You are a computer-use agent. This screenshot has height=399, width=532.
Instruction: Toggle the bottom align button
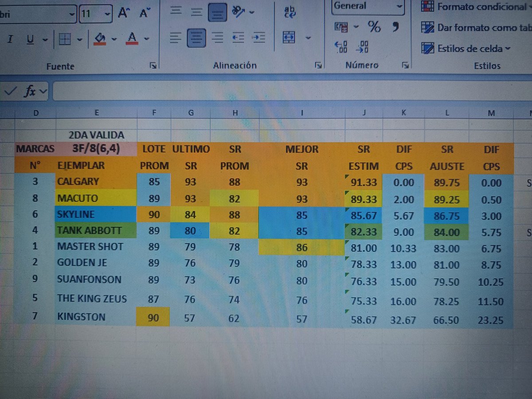pos(217,13)
